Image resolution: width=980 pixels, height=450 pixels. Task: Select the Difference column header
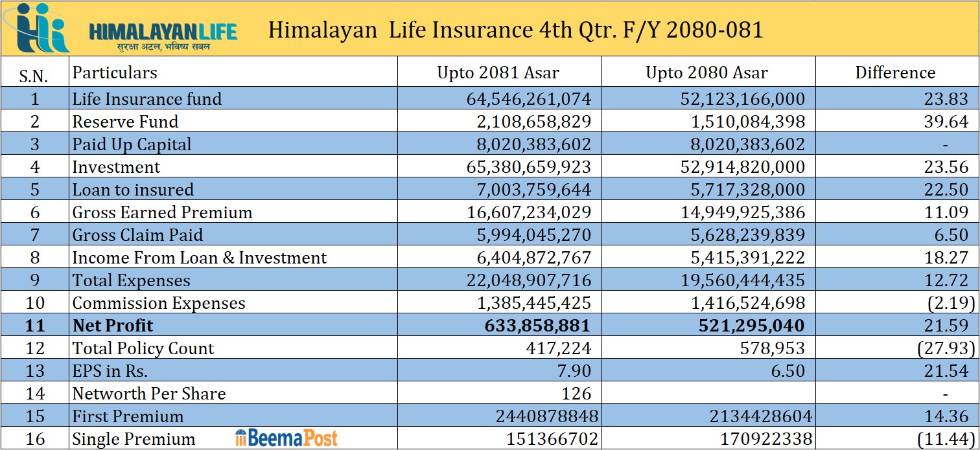point(895,73)
